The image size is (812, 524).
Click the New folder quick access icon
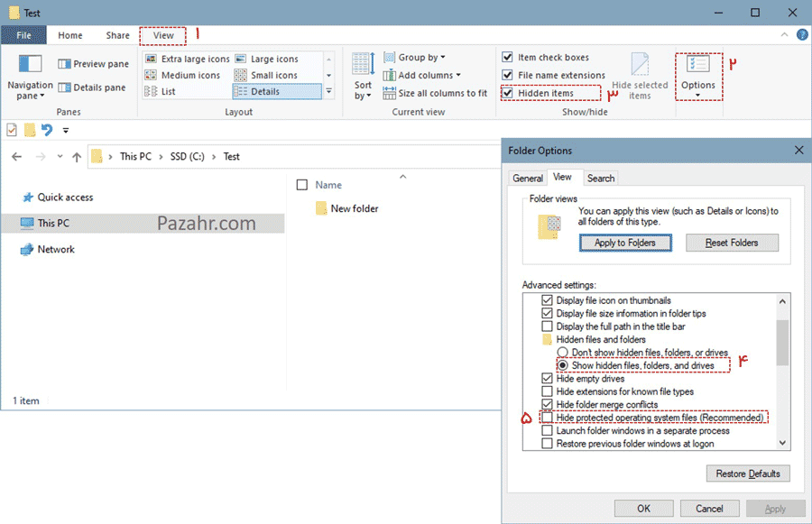coord(30,130)
